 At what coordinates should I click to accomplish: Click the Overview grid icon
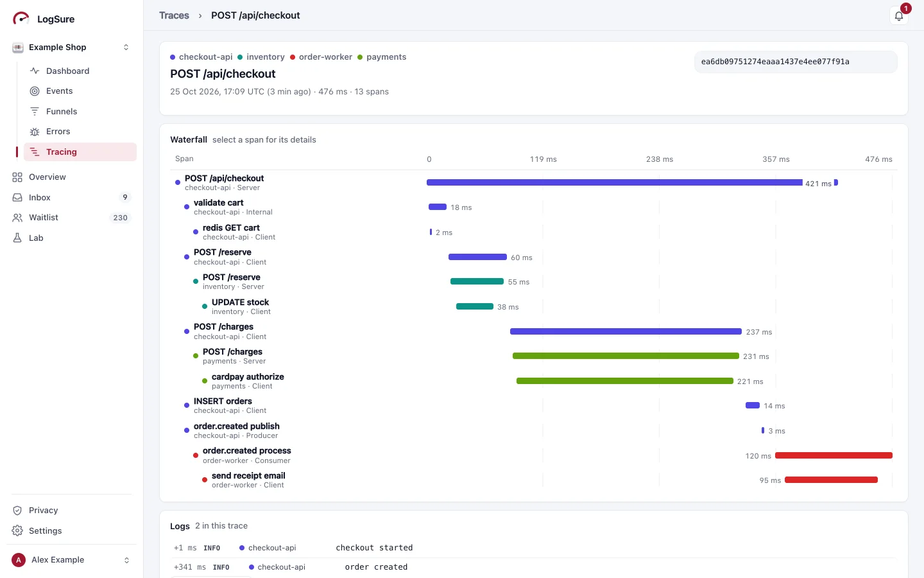click(x=17, y=177)
